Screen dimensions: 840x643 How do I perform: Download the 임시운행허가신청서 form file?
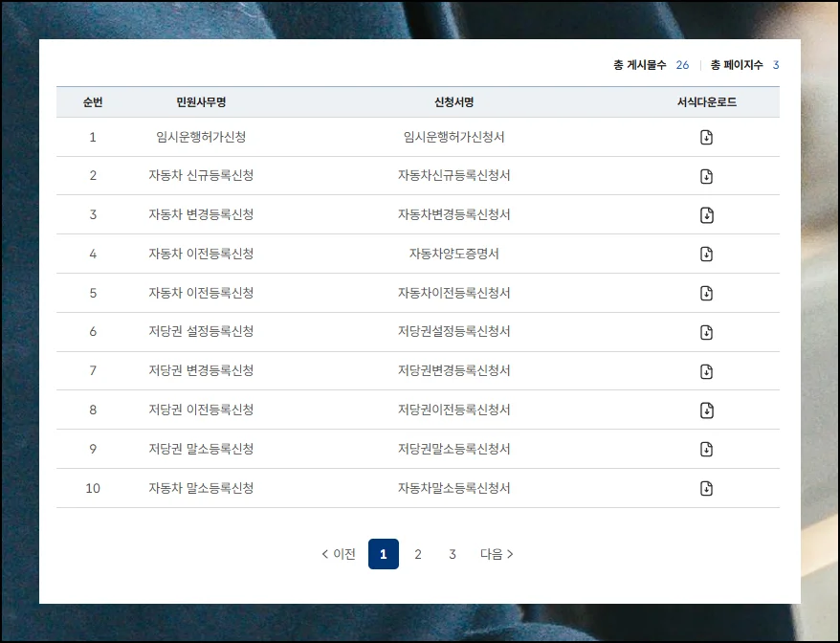click(x=706, y=137)
